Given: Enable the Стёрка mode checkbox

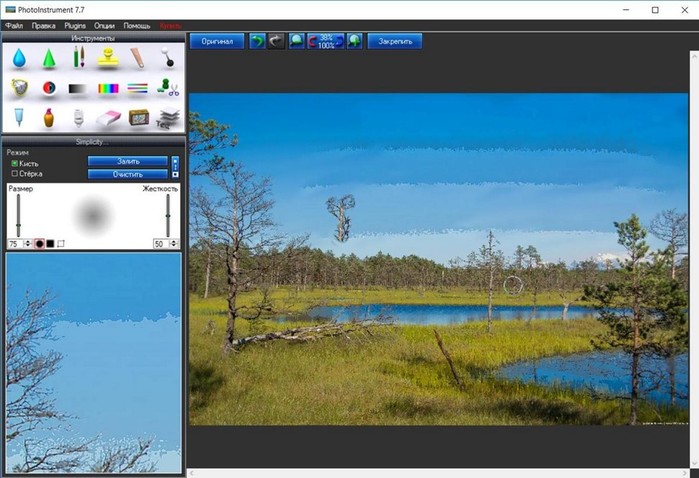Looking at the screenshot, I should click(x=15, y=173).
